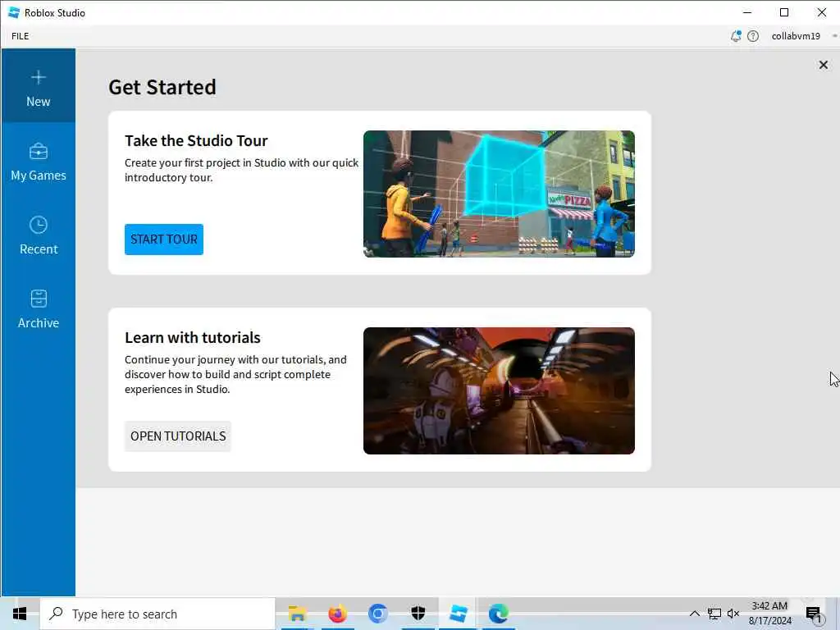Open the Action Center notifications icon
Image resolution: width=840 pixels, height=630 pixels.
813,614
